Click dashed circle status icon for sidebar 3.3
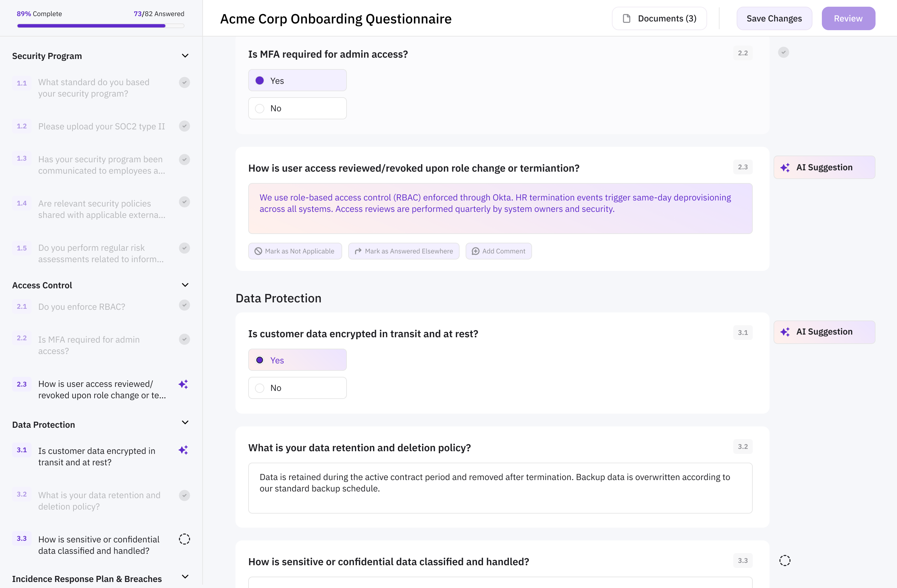 184,539
